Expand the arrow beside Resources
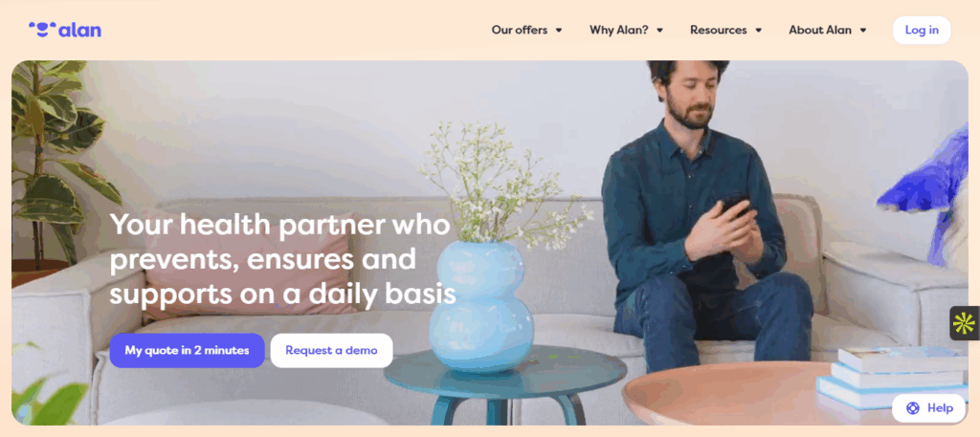980x437 pixels. (x=758, y=30)
